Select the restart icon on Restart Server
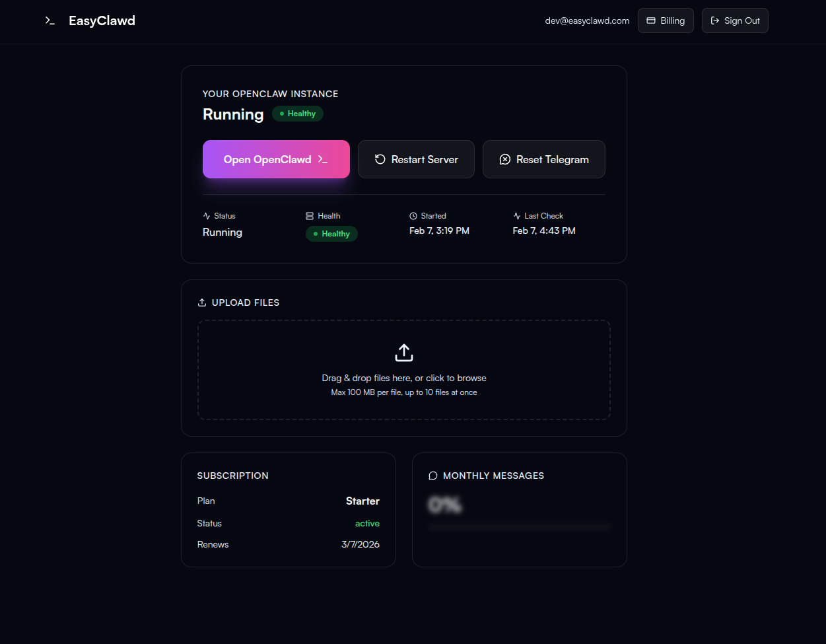Viewport: 826px width, 644px height. pos(378,159)
